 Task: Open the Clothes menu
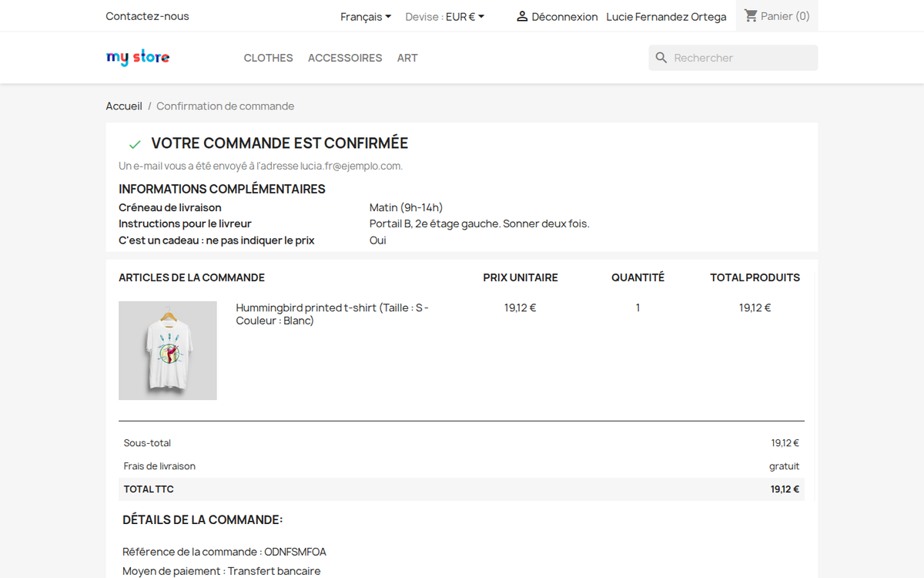click(x=269, y=58)
